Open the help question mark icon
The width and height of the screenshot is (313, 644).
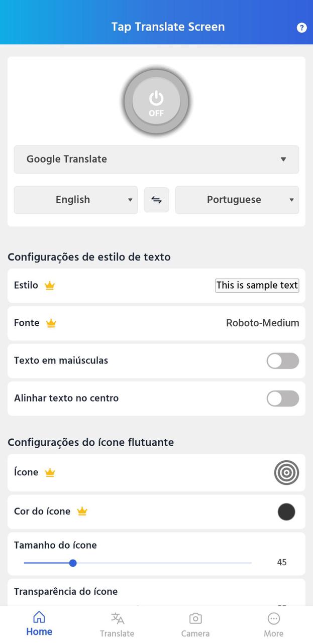pos(300,27)
